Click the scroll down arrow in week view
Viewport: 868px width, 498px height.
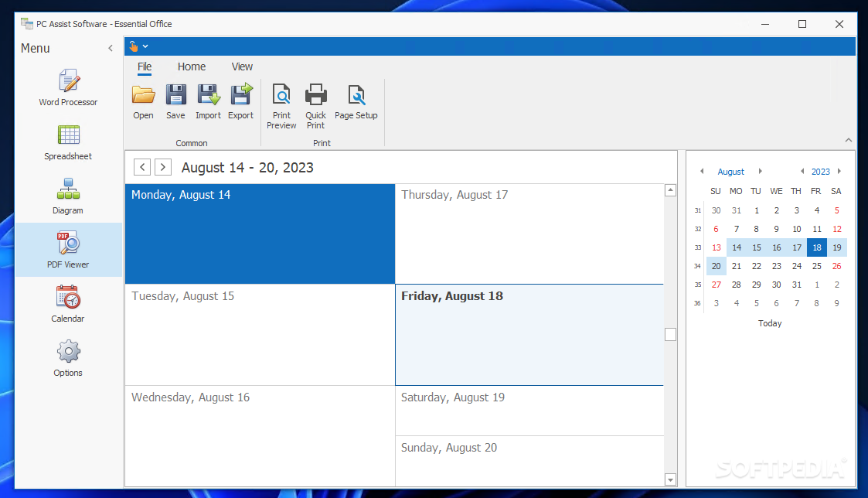[670, 479]
